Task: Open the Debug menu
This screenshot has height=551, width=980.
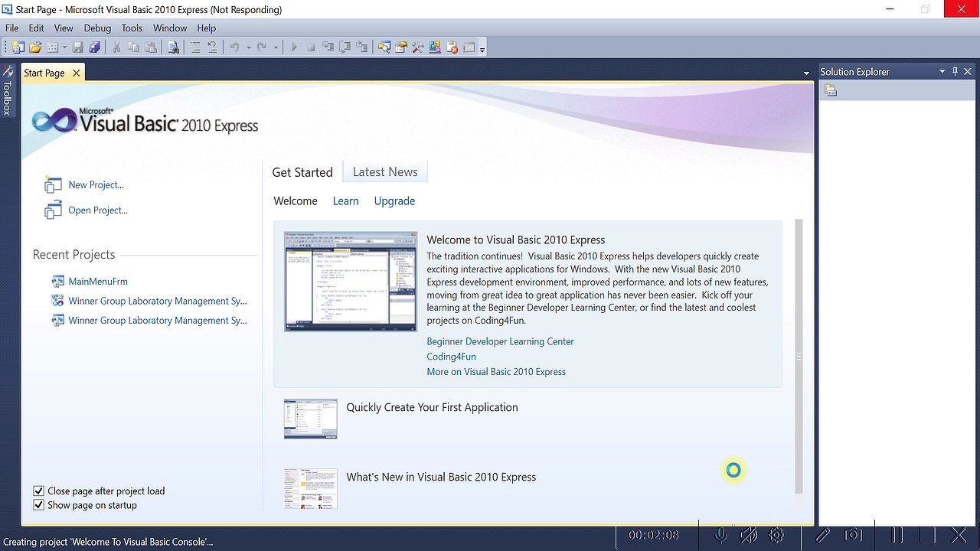Action: coord(97,28)
